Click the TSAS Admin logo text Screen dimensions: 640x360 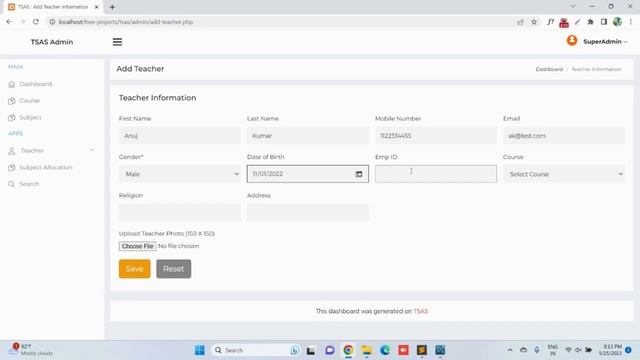(52, 42)
